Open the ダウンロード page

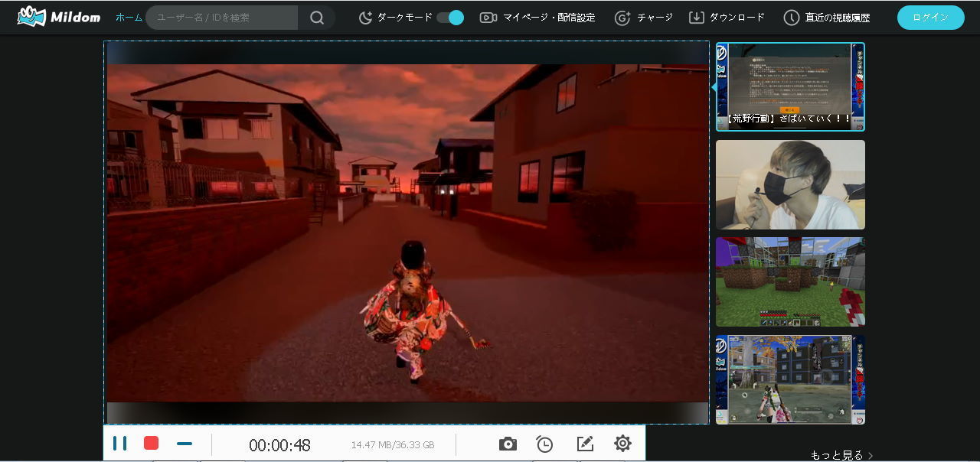tap(727, 18)
